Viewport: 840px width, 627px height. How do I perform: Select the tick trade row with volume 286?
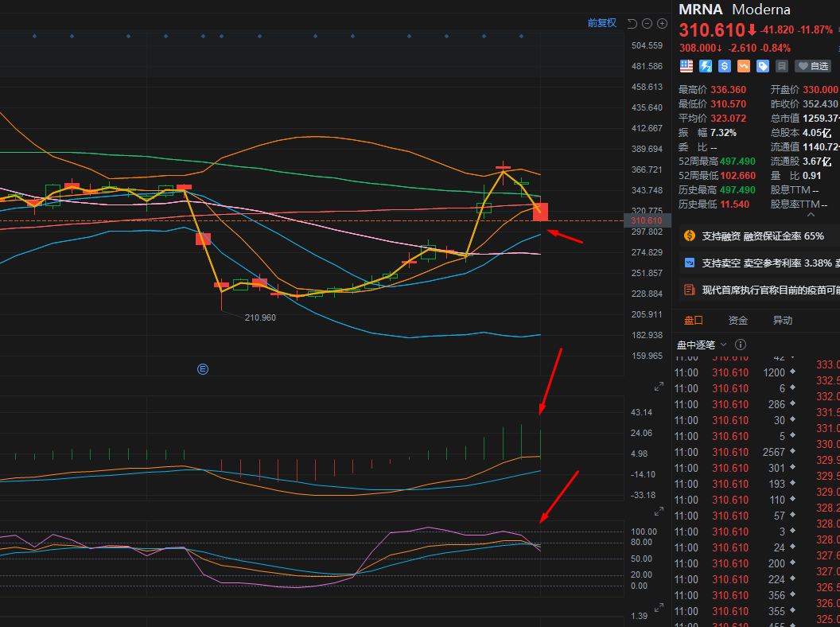click(x=734, y=404)
